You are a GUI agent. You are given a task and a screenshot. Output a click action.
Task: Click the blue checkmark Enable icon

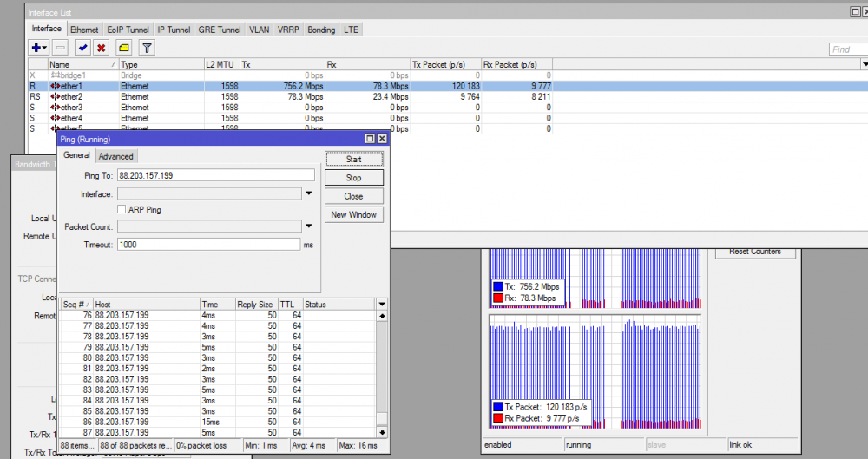pyautogui.click(x=83, y=48)
